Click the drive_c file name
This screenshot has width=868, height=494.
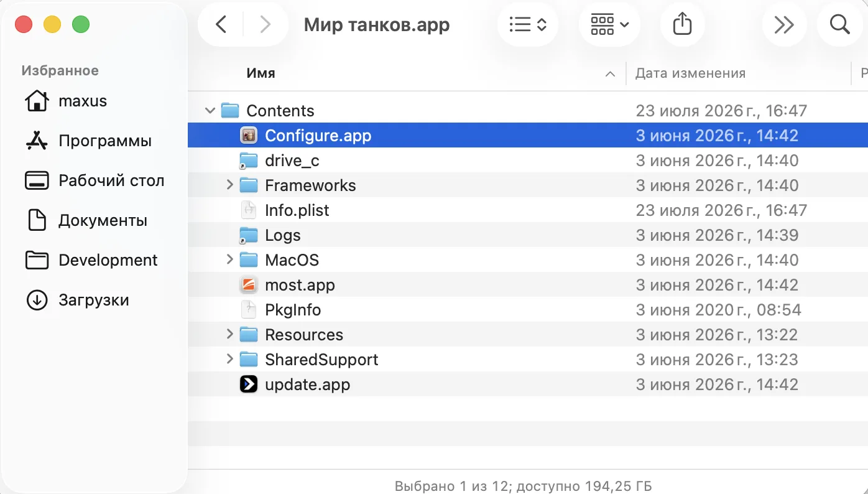pos(292,161)
